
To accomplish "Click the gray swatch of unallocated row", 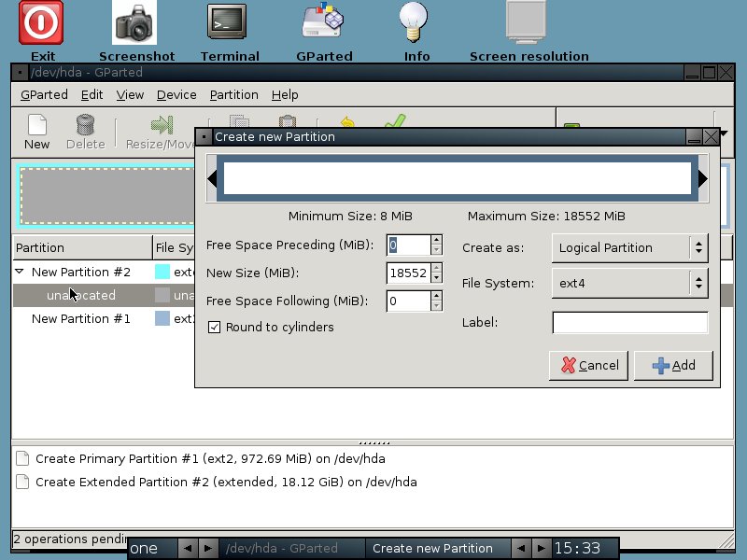I will click(162, 295).
